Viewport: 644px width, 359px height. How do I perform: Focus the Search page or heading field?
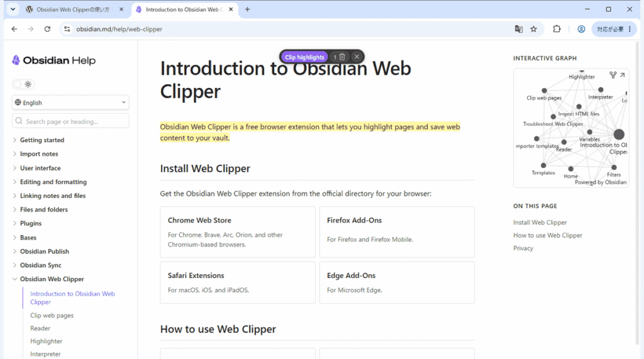pyautogui.click(x=70, y=121)
